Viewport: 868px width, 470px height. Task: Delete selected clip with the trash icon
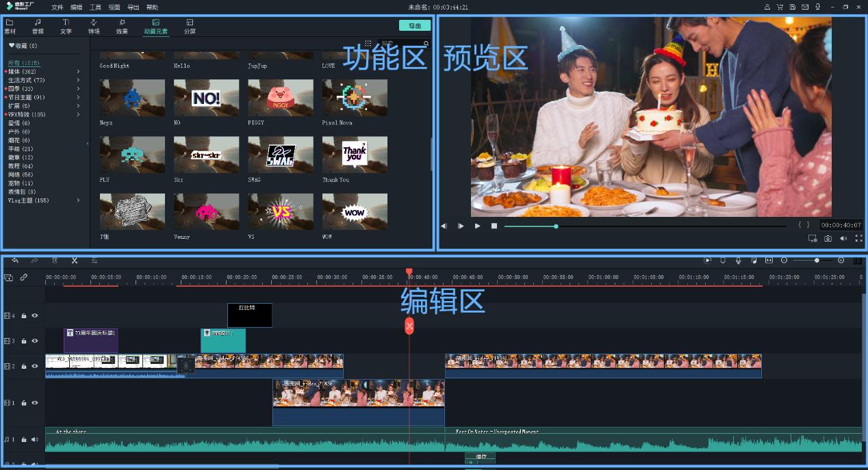click(55, 261)
